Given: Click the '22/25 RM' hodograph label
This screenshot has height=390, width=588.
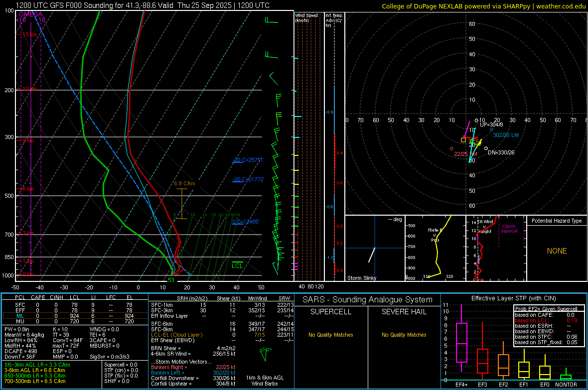Looking at the screenshot, I should coord(465,154).
